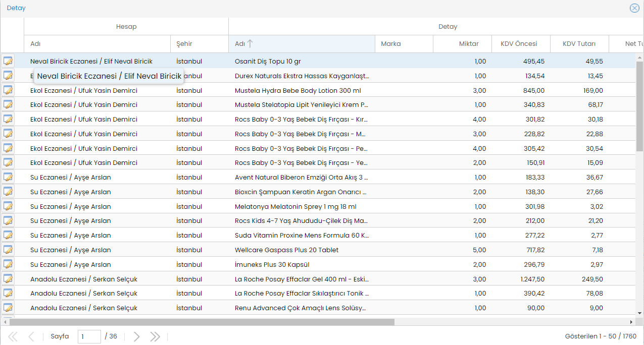Sort by the Hesap Adı column header
This screenshot has height=345, width=644.
[x=97, y=44]
